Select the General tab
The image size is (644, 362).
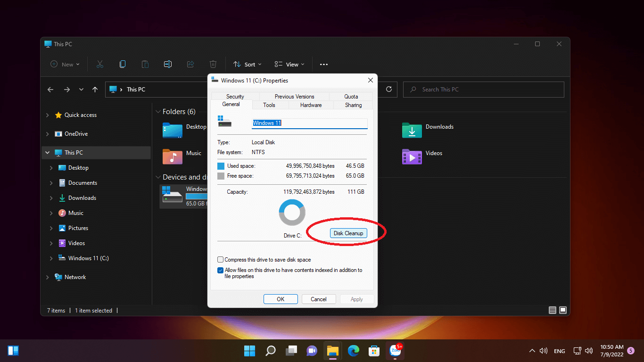231,104
